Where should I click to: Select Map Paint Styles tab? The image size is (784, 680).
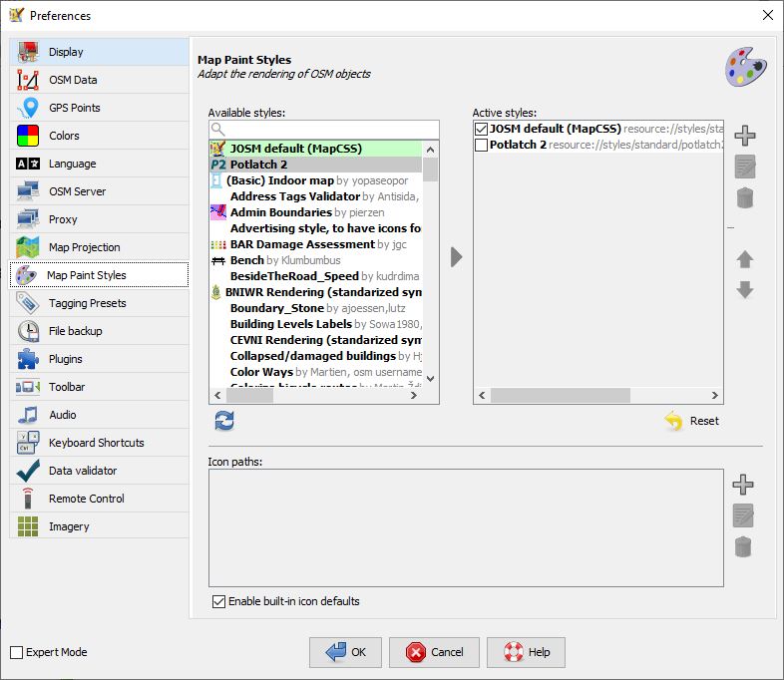coord(99,275)
